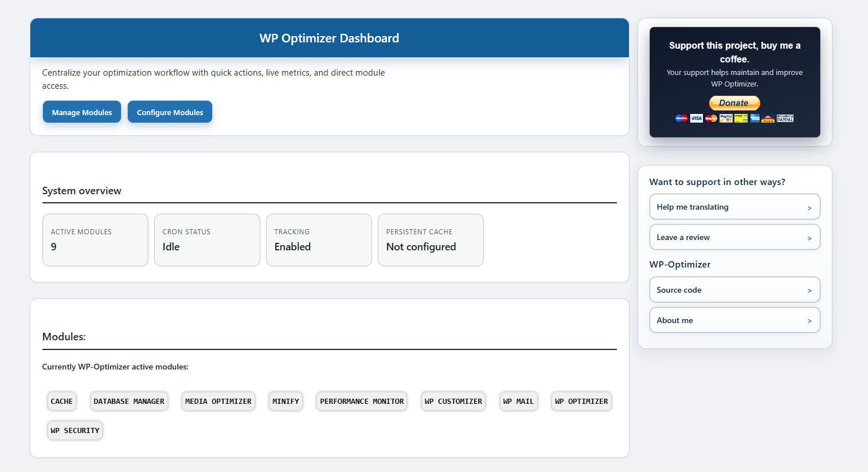This screenshot has width=868, height=472.
Task: Select the WP SECURITY module badge
Action: click(75, 430)
